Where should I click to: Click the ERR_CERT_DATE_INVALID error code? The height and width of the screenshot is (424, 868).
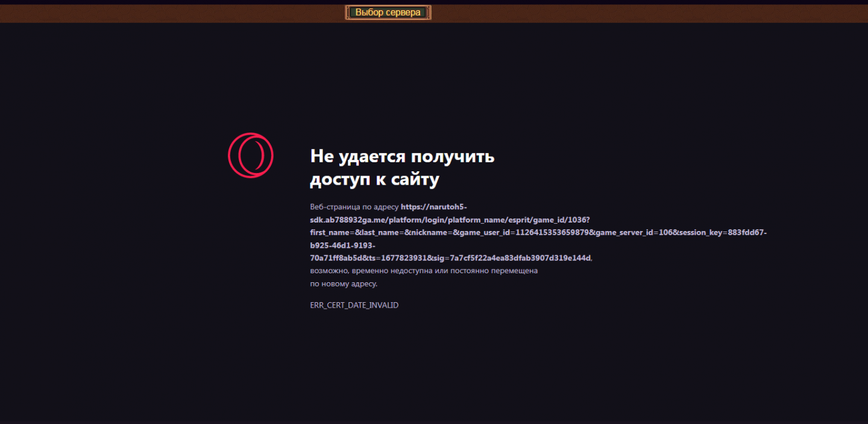354,305
